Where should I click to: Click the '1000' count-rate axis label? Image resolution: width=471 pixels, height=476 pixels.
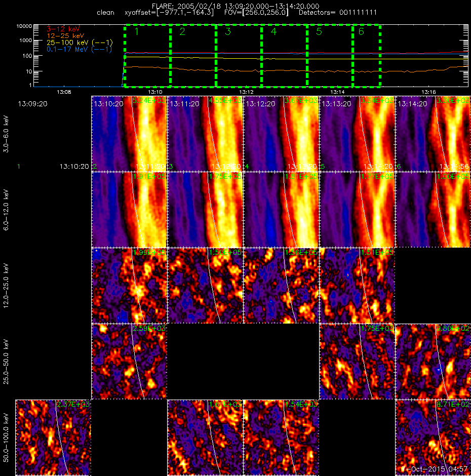pyautogui.click(x=25, y=41)
